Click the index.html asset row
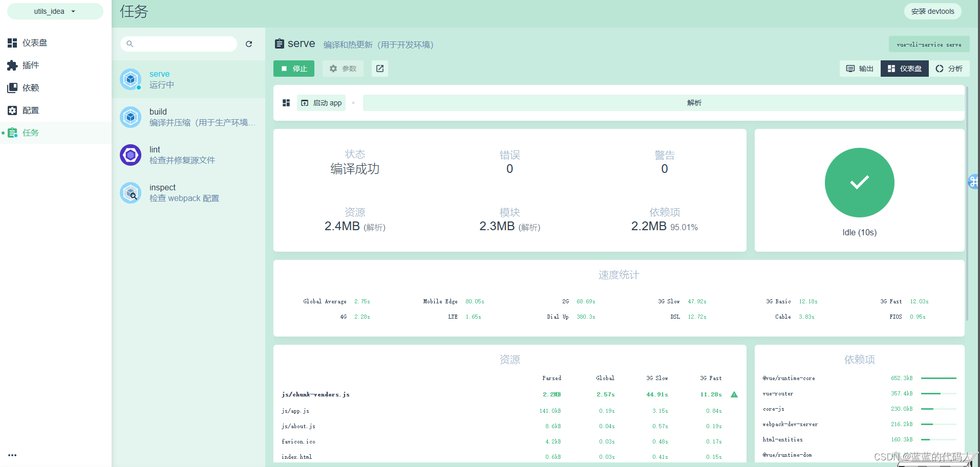 [510, 457]
